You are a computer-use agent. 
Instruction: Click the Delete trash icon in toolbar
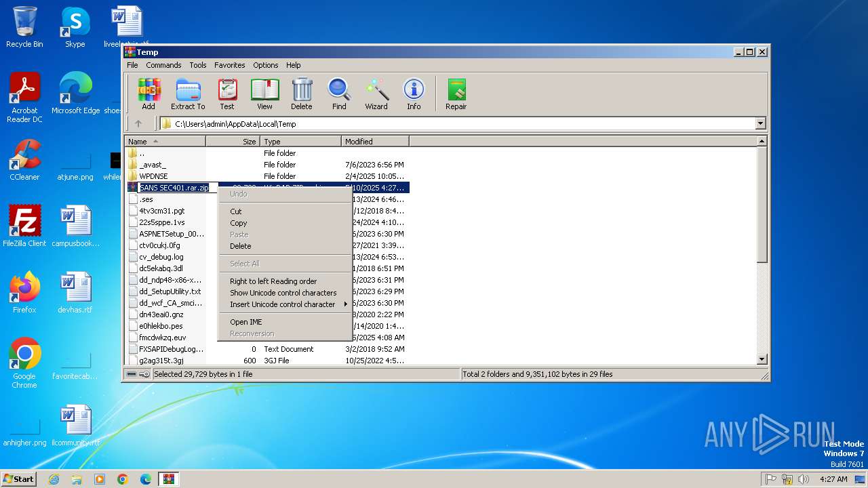(x=302, y=94)
